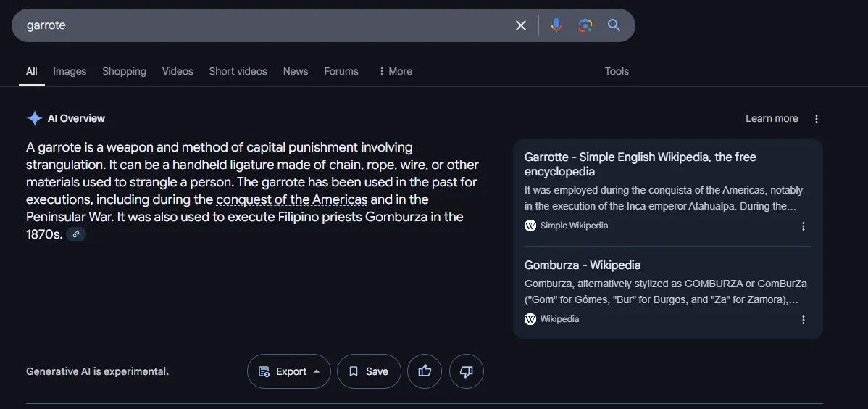The image size is (868, 409).
Task: Expand the Export dropdown button
Action: point(289,371)
